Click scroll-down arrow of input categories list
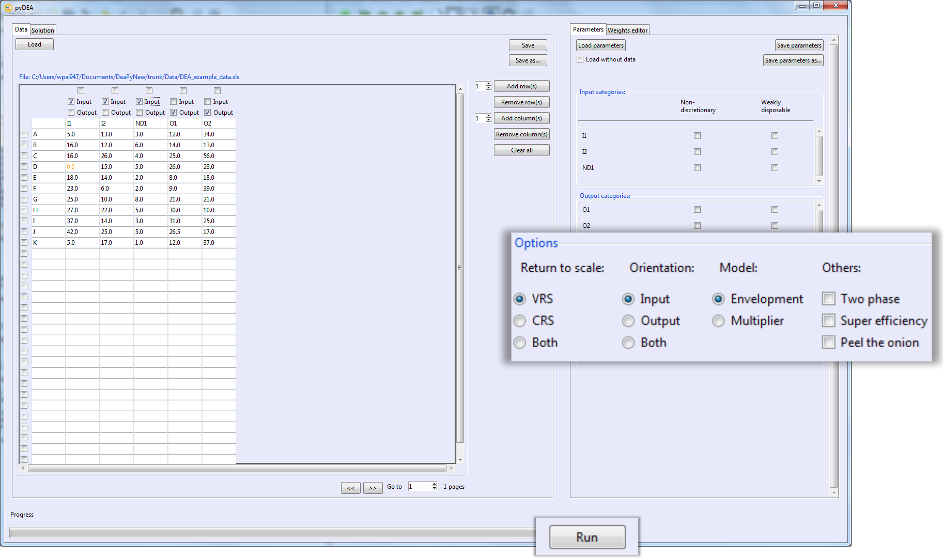Screen dimensions: 943x560 click(x=819, y=181)
